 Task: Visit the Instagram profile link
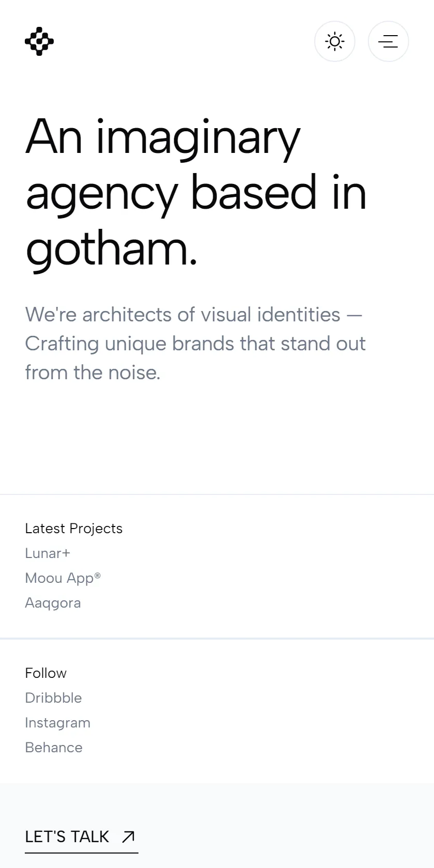point(57,723)
